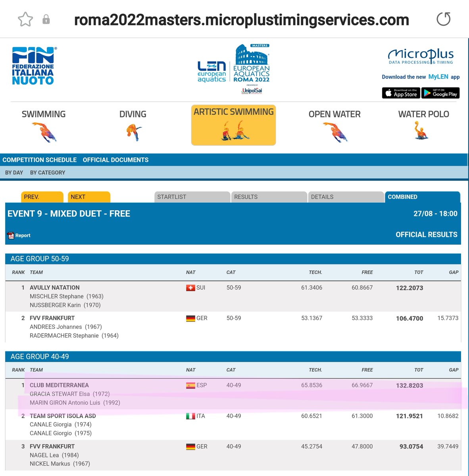Select FVV FRANKFURT in age group 50-59
469x476 pixels.
(x=52, y=318)
